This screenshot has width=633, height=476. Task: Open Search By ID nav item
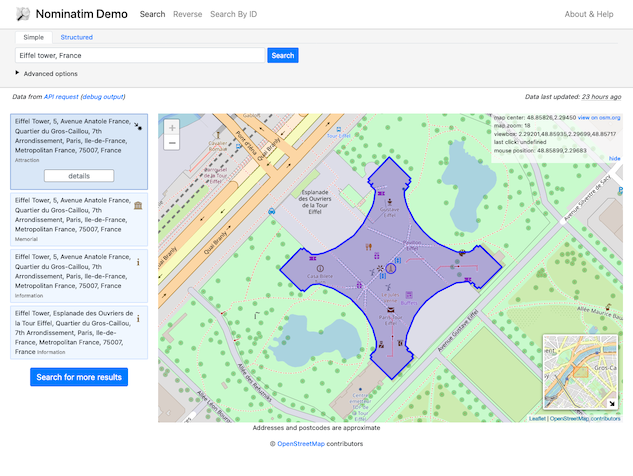coord(233,14)
